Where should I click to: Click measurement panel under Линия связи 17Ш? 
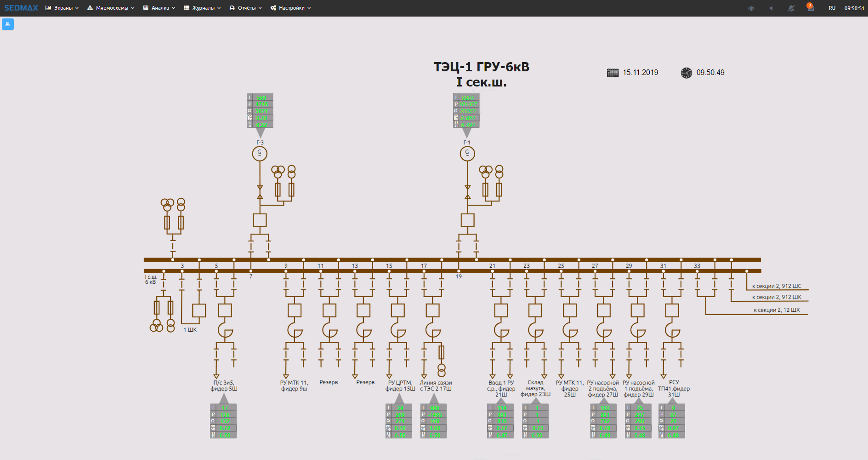tap(433, 421)
